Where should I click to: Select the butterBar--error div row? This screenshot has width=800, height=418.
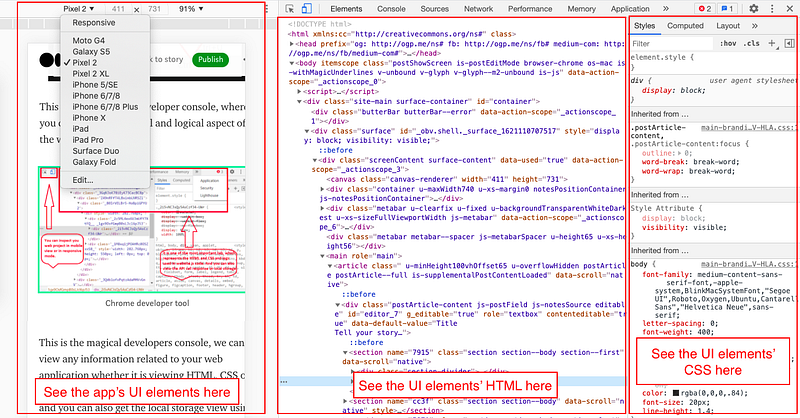pos(464,116)
